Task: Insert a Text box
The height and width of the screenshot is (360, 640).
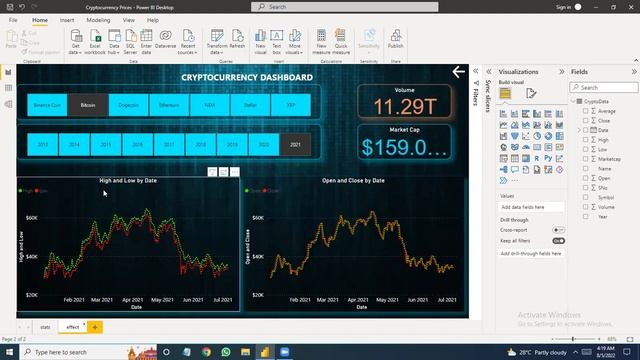Action: click(277, 42)
